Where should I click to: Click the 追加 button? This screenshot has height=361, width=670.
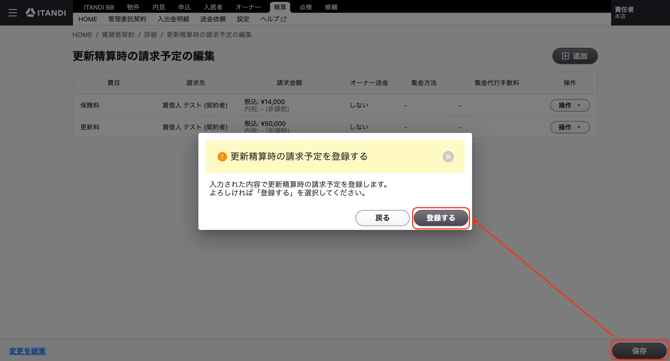(575, 56)
